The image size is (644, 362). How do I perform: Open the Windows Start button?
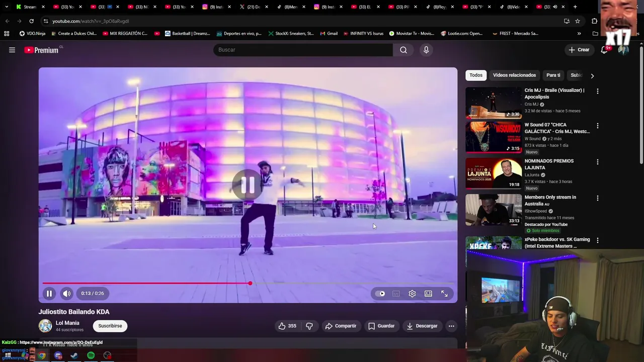[8, 355]
